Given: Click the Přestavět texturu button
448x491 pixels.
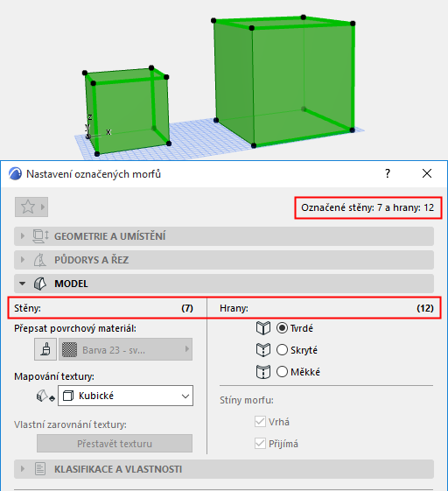Looking at the screenshot, I should [x=115, y=444].
